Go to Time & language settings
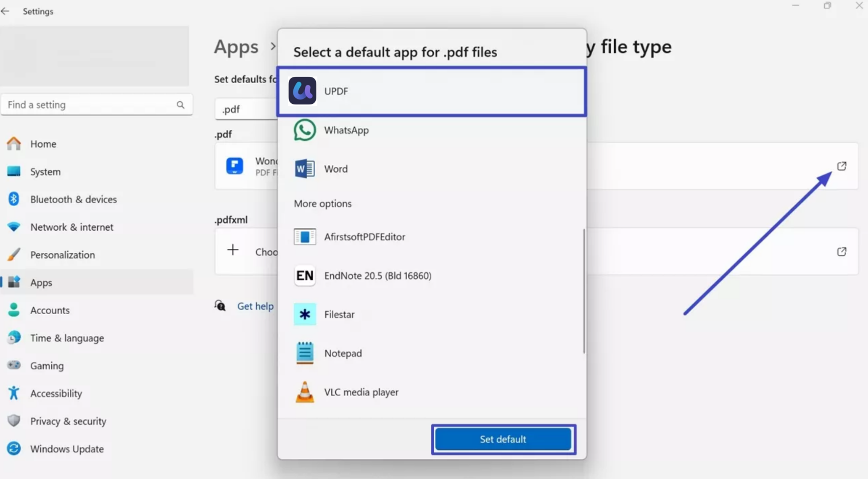The width and height of the screenshot is (868, 479). pos(97,338)
